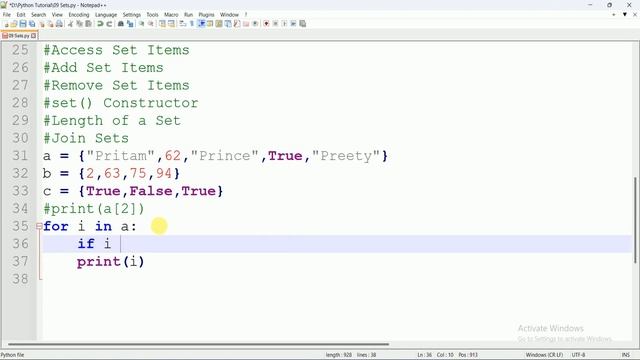Click the Cut scissors toolbar icon
This screenshot has width=640, height=360.
point(70,24)
